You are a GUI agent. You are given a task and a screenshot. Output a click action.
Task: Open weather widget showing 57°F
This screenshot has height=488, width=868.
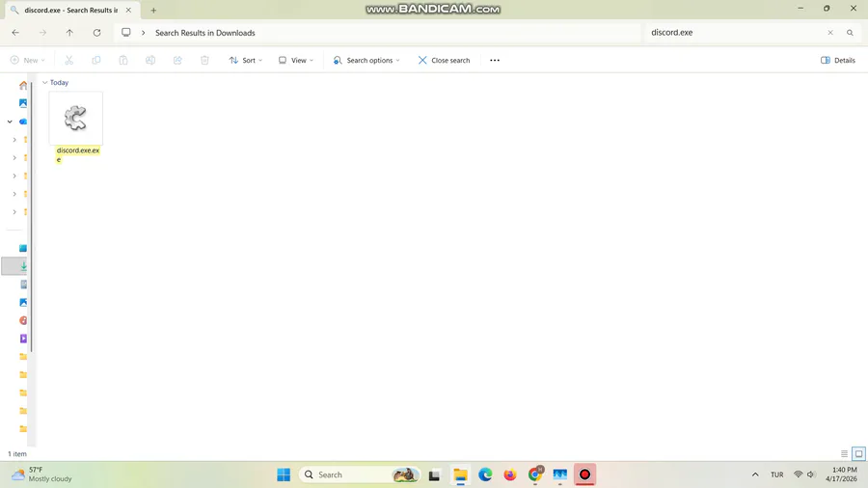42,474
